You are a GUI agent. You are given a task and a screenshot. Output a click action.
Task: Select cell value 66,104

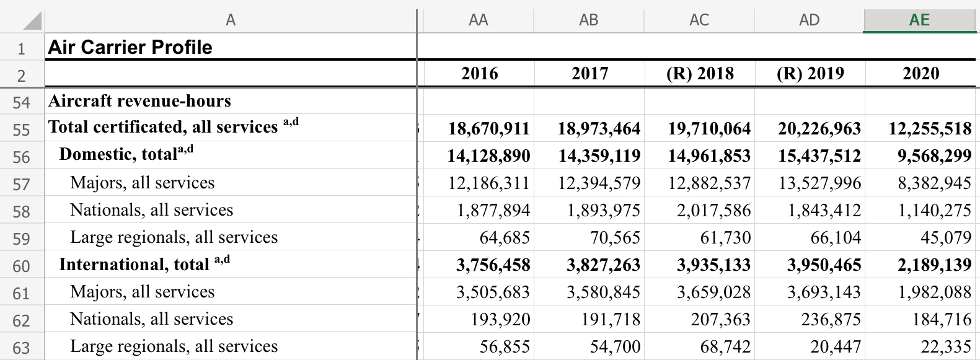(810, 238)
